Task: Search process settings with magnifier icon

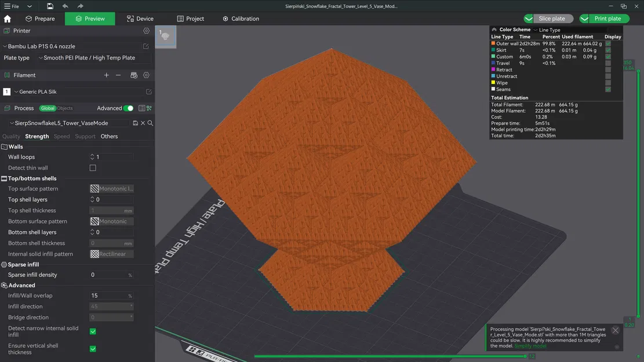Action: 150,123
